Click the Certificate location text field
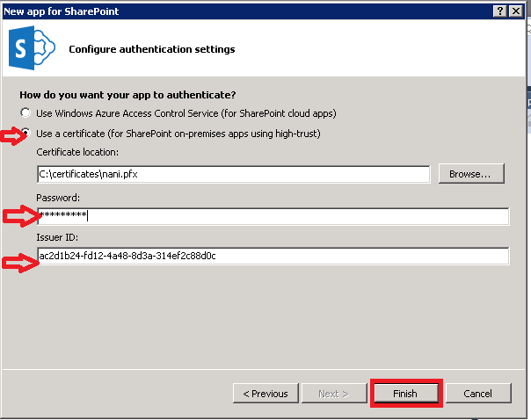Screen dimensions: 531x420 (233, 174)
